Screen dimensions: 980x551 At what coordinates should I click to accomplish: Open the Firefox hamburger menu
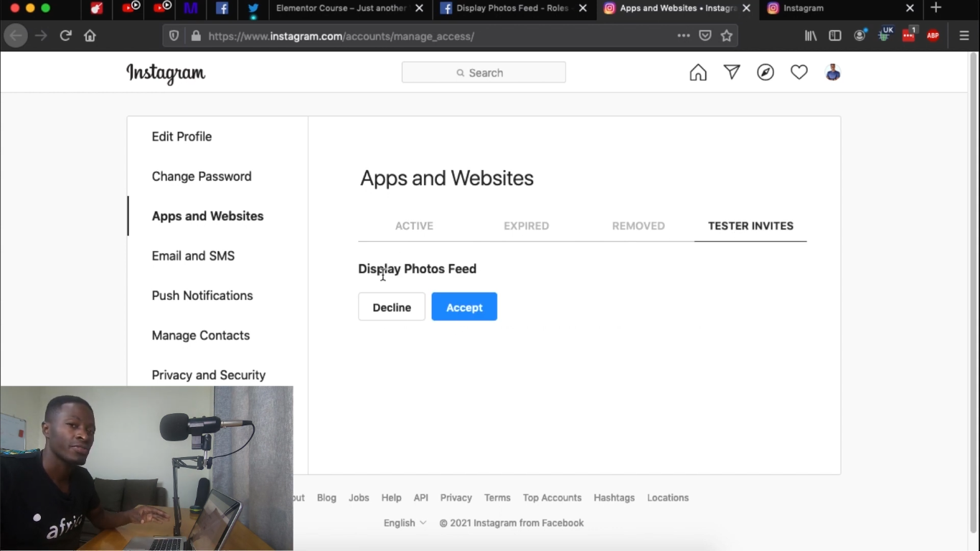coord(964,35)
